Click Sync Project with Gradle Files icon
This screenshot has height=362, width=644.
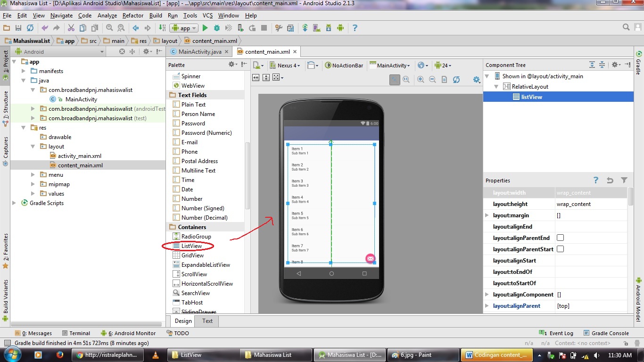pos(305,28)
